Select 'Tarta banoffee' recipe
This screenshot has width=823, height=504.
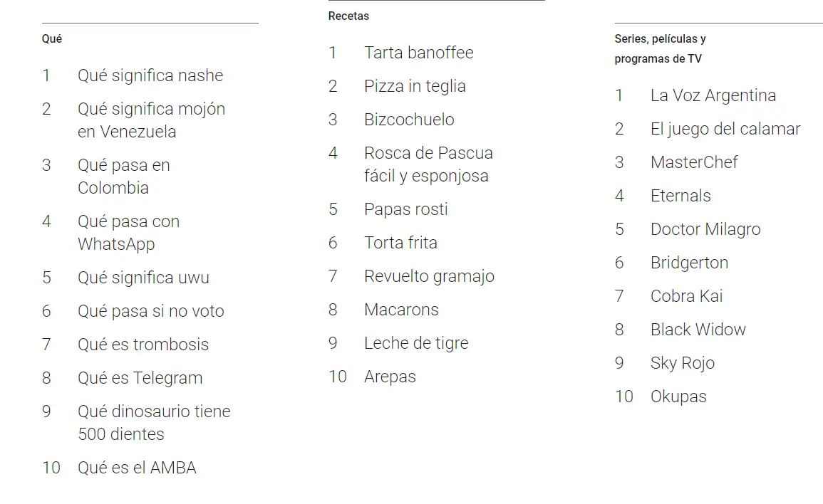(419, 53)
